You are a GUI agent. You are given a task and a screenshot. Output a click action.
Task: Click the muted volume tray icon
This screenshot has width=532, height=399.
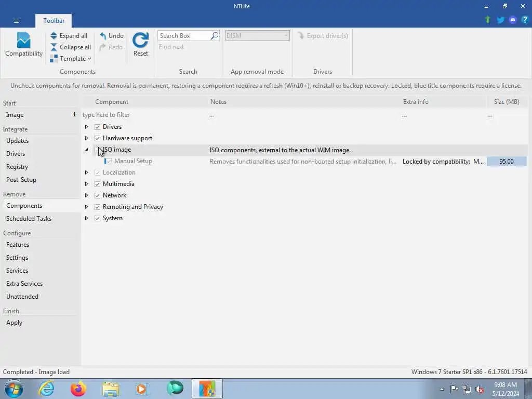point(480,389)
